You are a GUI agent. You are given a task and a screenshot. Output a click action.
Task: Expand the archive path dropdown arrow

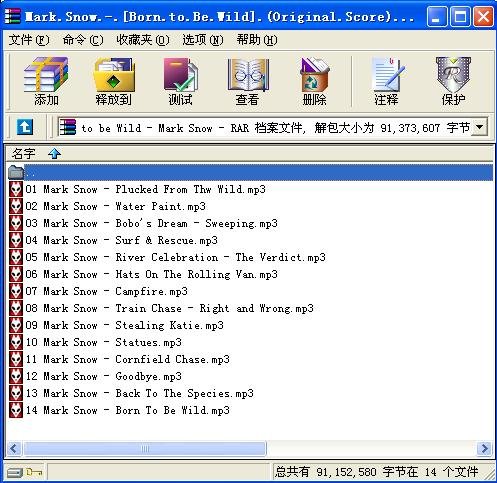click(480, 127)
